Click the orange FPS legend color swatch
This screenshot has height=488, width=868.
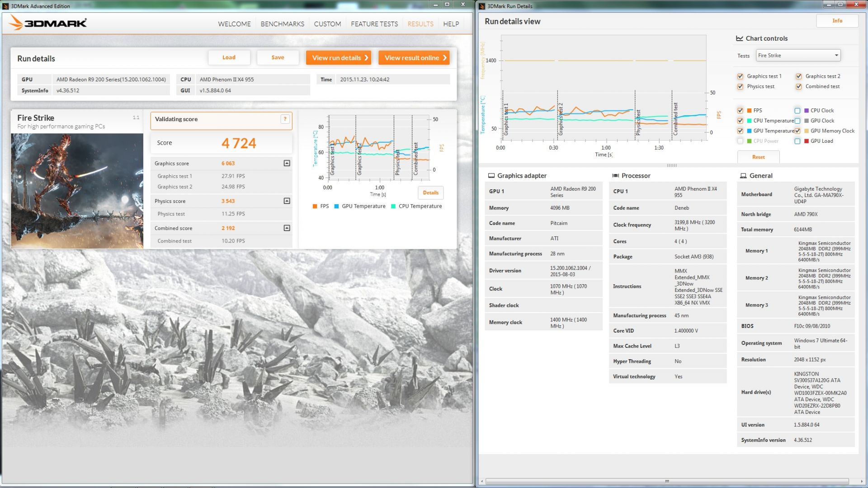click(315, 206)
